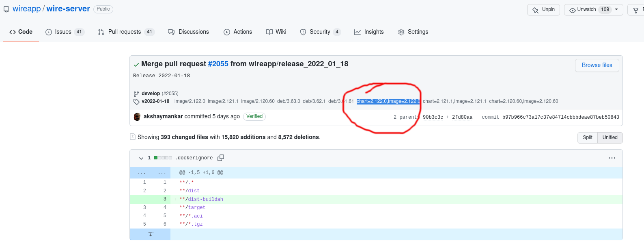Screen dimensions: 644x246
Task: Open parent commit 90b3c3c
Action: (x=433, y=117)
